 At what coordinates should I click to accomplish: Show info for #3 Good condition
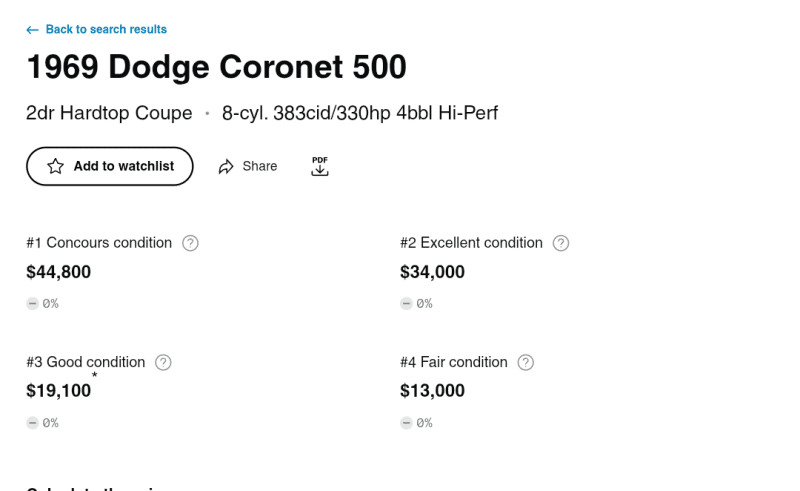click(x=163, y=362)
